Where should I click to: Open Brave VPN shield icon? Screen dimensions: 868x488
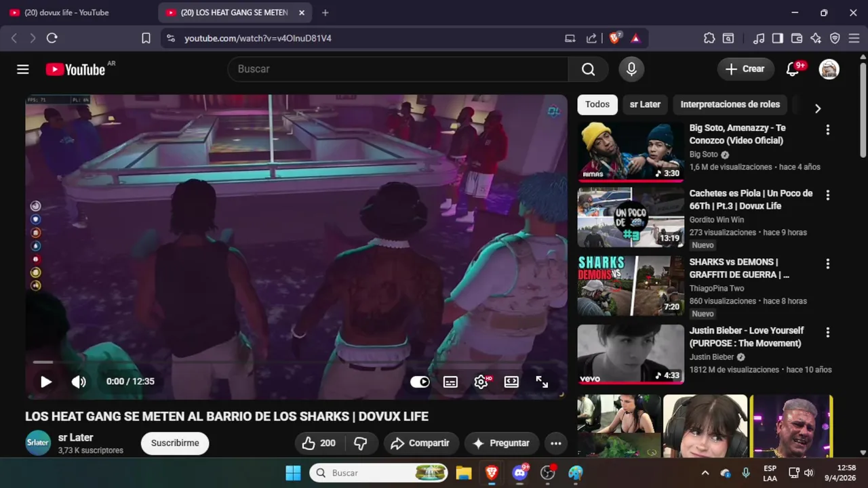[835, 39]
